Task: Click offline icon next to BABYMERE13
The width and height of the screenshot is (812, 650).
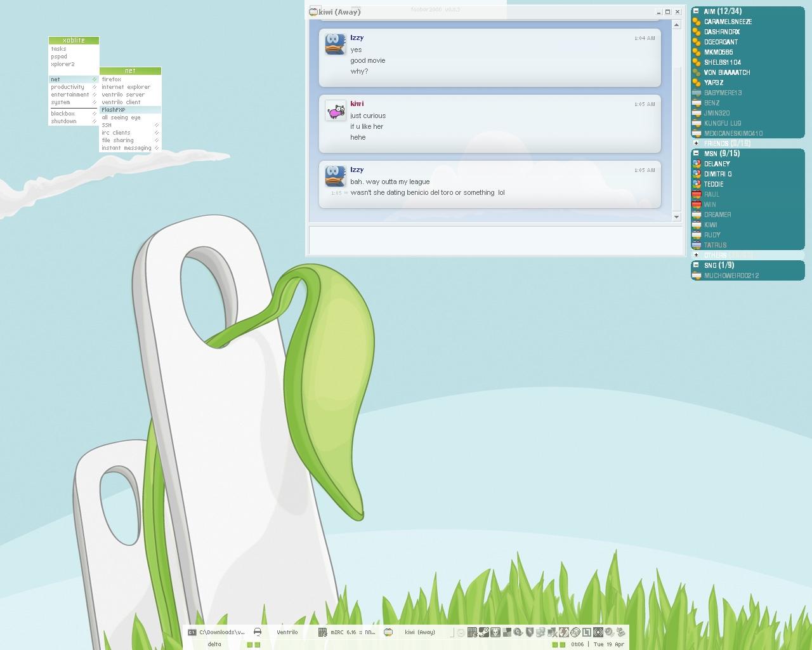Action: point(697,93)
